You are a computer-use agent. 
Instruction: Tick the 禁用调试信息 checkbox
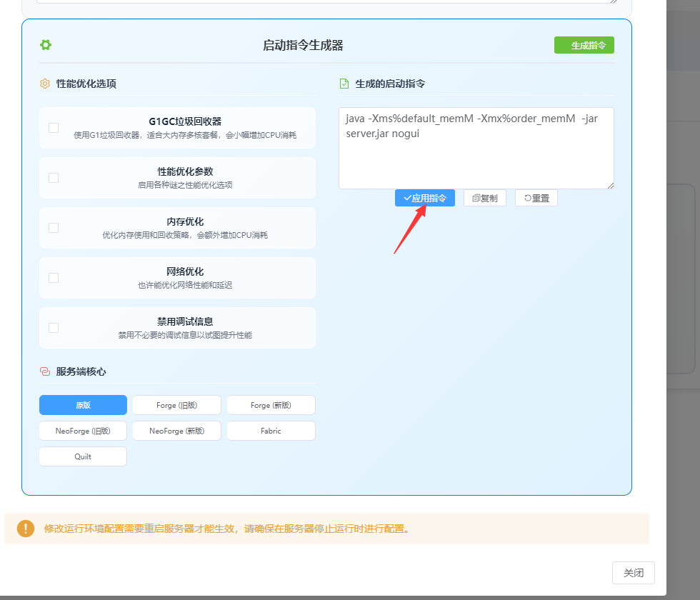[54, 328]
